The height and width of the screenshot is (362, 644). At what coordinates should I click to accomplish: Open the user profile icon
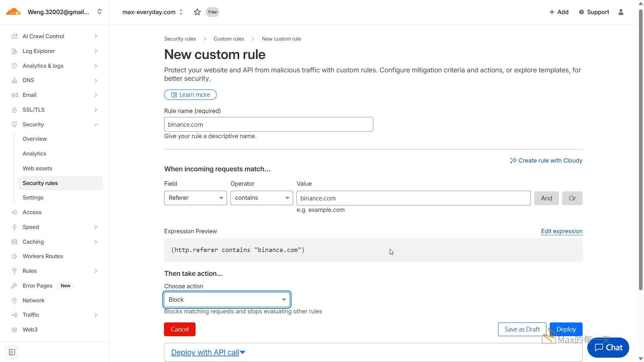coord(621,12)
